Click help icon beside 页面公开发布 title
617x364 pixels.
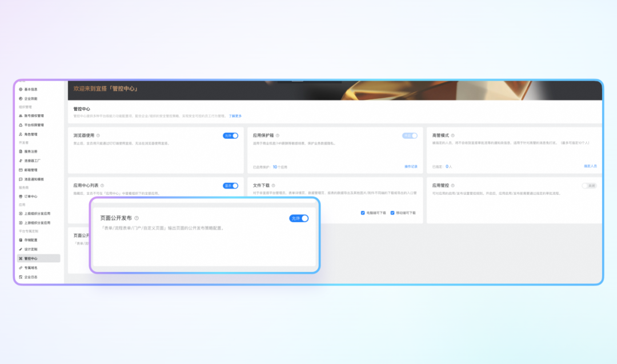(x=137, y=218)
